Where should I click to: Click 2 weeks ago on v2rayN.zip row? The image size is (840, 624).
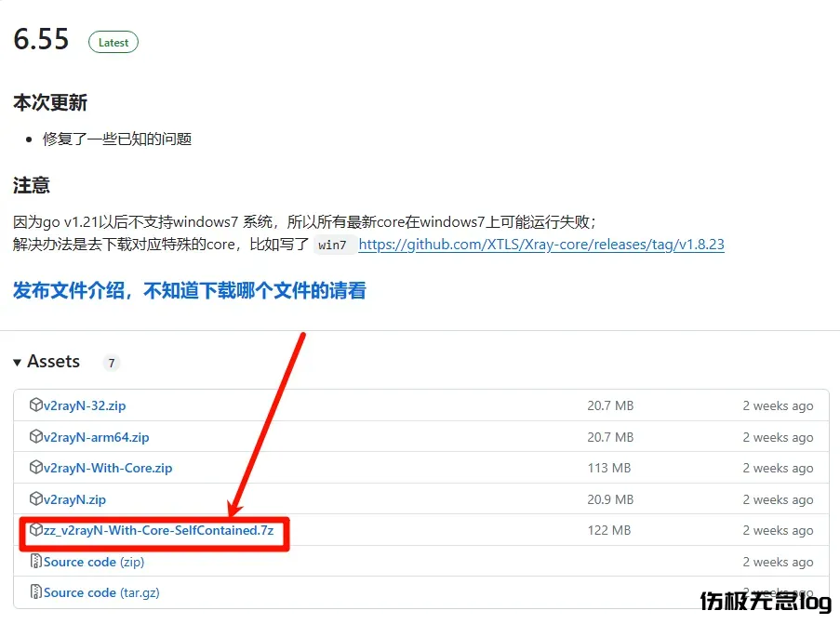778,499
